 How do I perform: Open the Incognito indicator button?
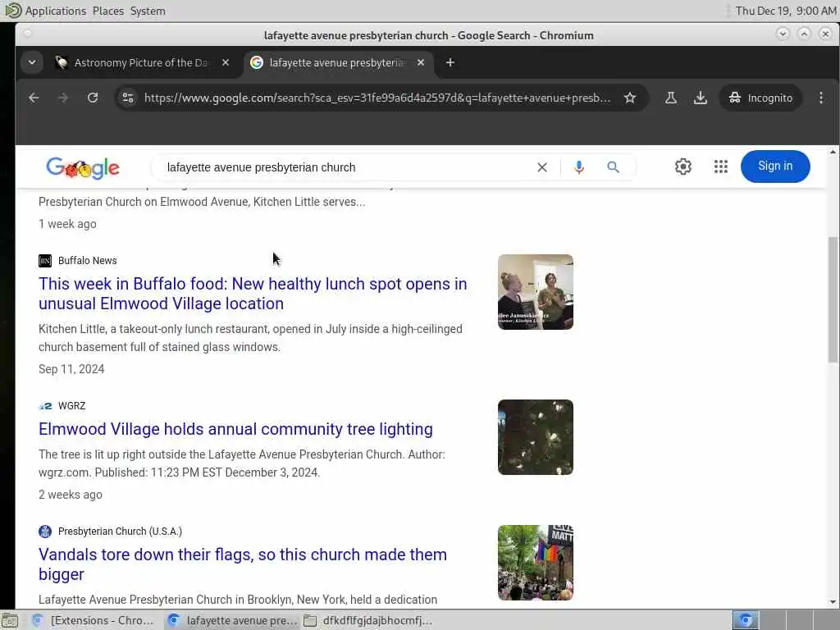click(760, 98)
